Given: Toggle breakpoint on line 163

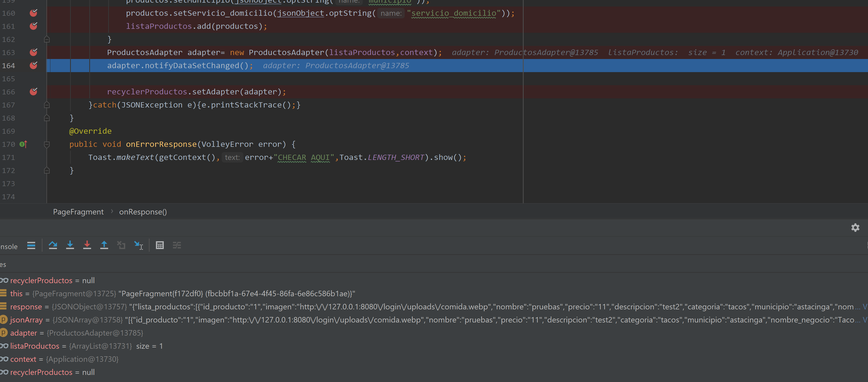Looking at the screenshot, I should coord(33,52).
